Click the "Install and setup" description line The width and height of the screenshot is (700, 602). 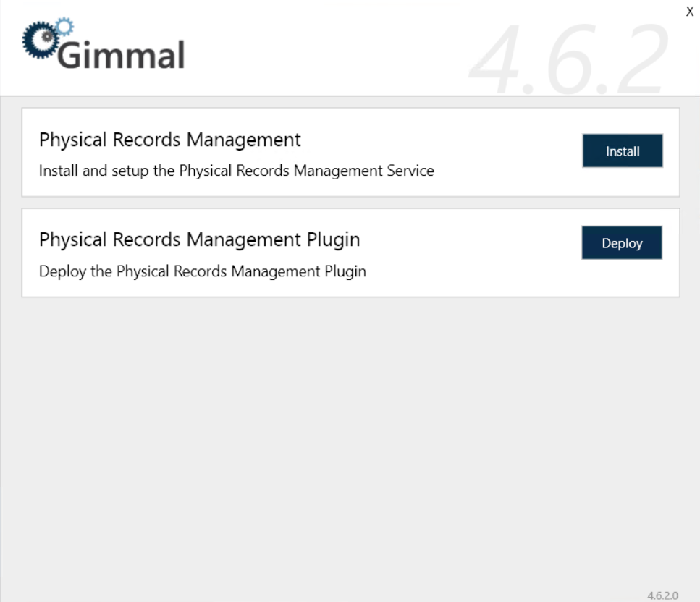236,171
